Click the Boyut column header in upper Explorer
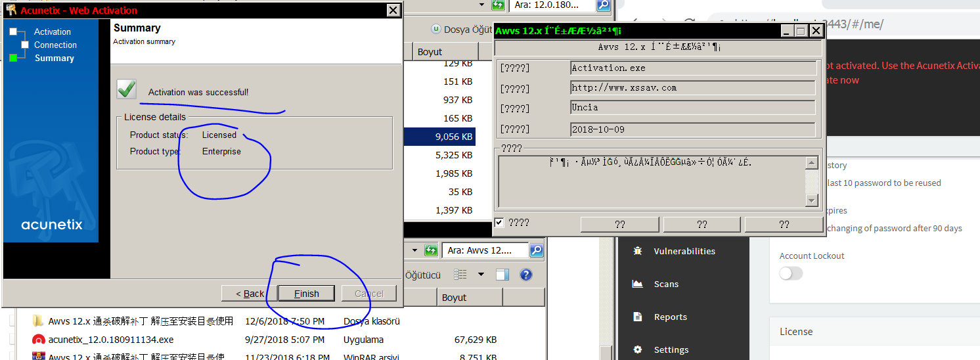Screen dimensions: 980x360 [445, 51]
